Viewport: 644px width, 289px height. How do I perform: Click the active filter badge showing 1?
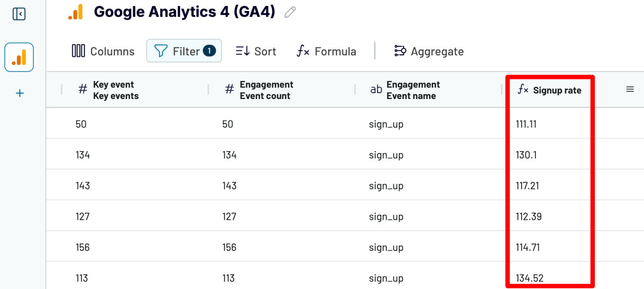pos(210,50)
